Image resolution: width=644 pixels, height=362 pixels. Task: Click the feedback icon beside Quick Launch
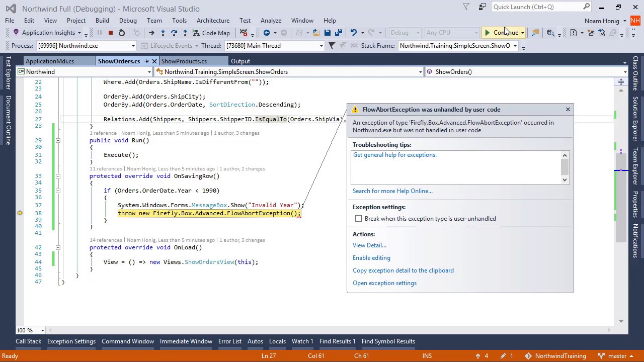[482, 7]
